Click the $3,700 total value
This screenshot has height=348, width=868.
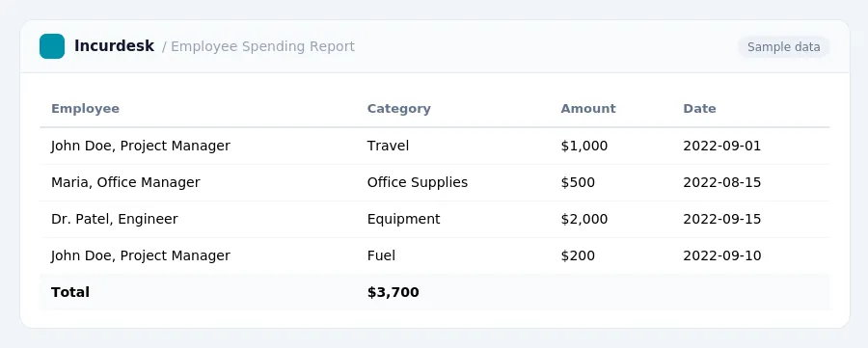393,292
